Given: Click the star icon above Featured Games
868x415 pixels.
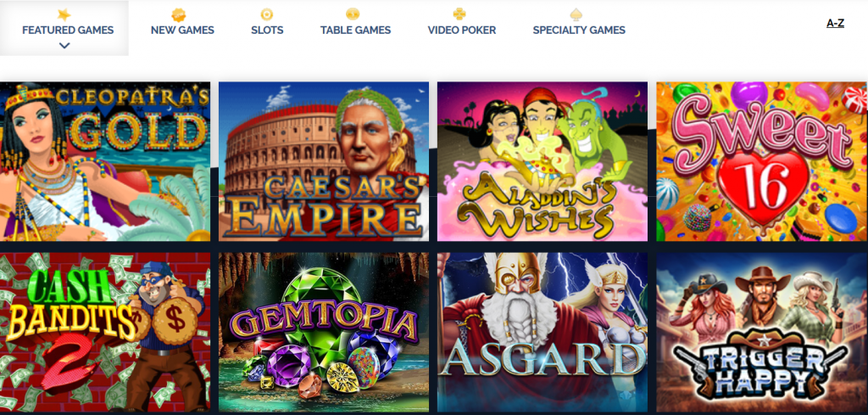Looking at the screenshot, I should tap(64, 15).
